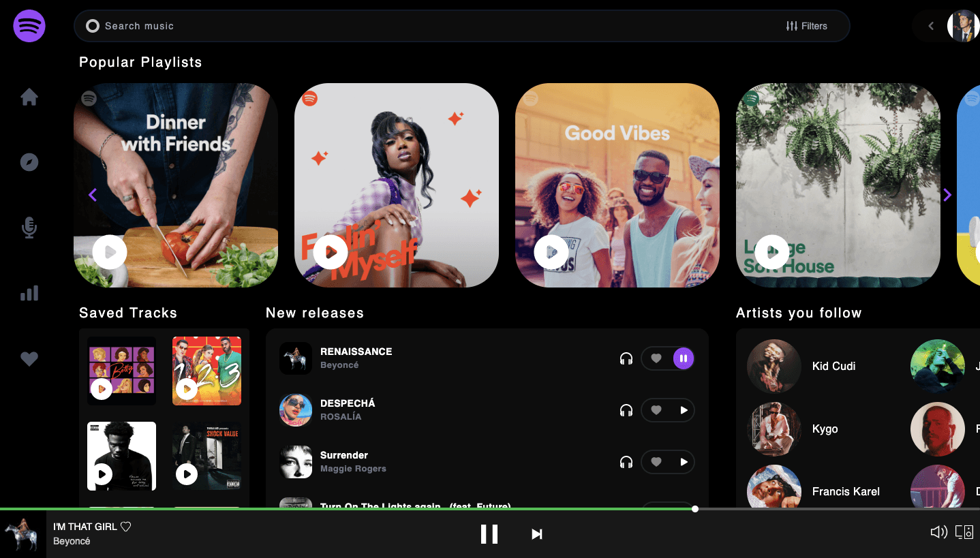Click the Saved Tracks heading

[x=128, y=313]
